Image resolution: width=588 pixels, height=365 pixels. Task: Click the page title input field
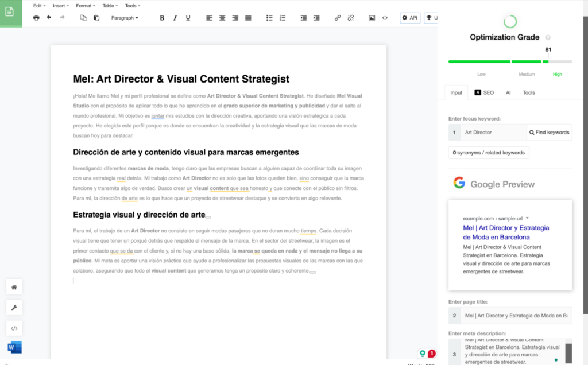point(516,316)
